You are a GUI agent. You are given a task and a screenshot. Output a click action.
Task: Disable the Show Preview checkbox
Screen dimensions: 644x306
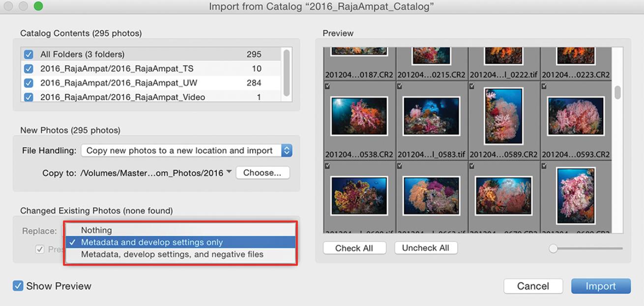tap(18, 286)
